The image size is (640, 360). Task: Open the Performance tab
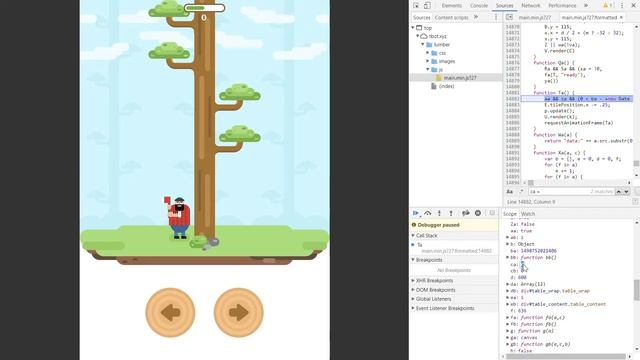click(x=562, y=5)
